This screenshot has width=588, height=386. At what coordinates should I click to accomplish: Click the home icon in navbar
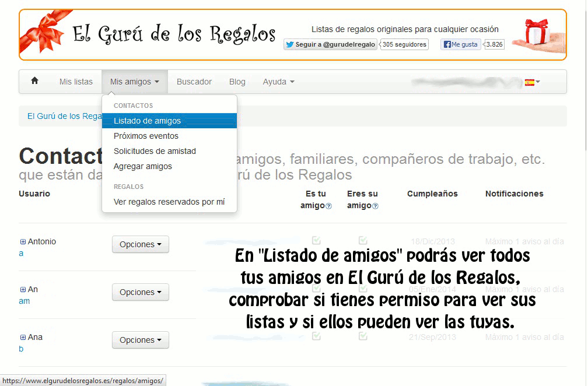click(x=34, y=81)
